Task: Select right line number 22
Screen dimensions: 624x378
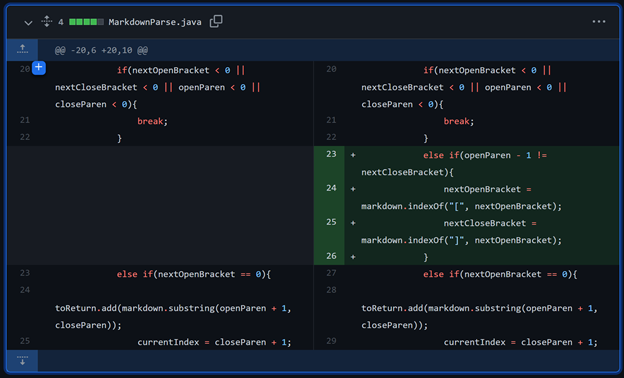Action: pyautogui.click(x=331, y=137)
